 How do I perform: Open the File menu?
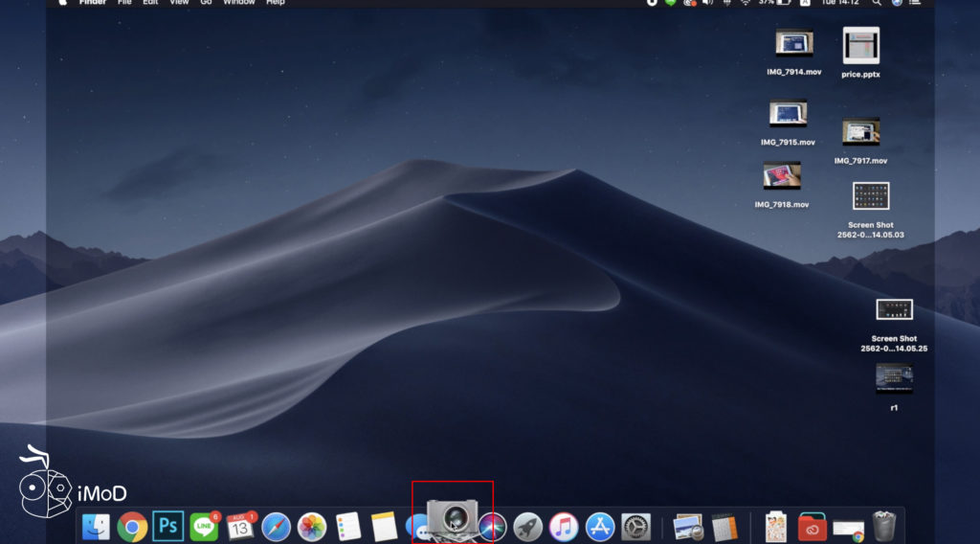pos(124,3)
